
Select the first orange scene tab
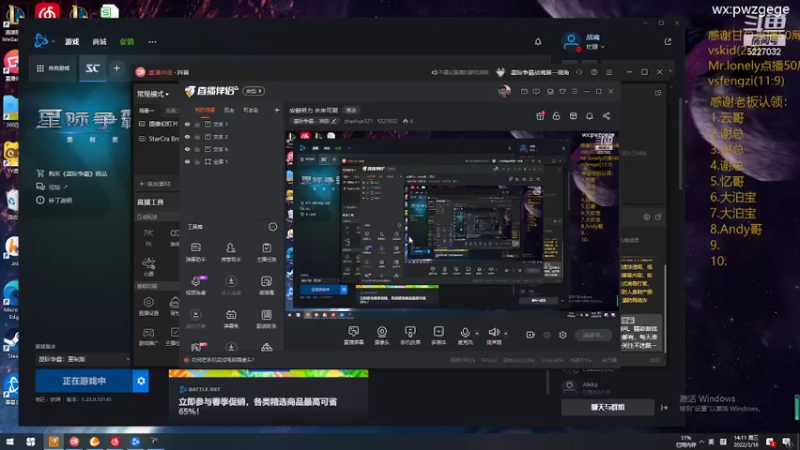click(x=205, y=110)
